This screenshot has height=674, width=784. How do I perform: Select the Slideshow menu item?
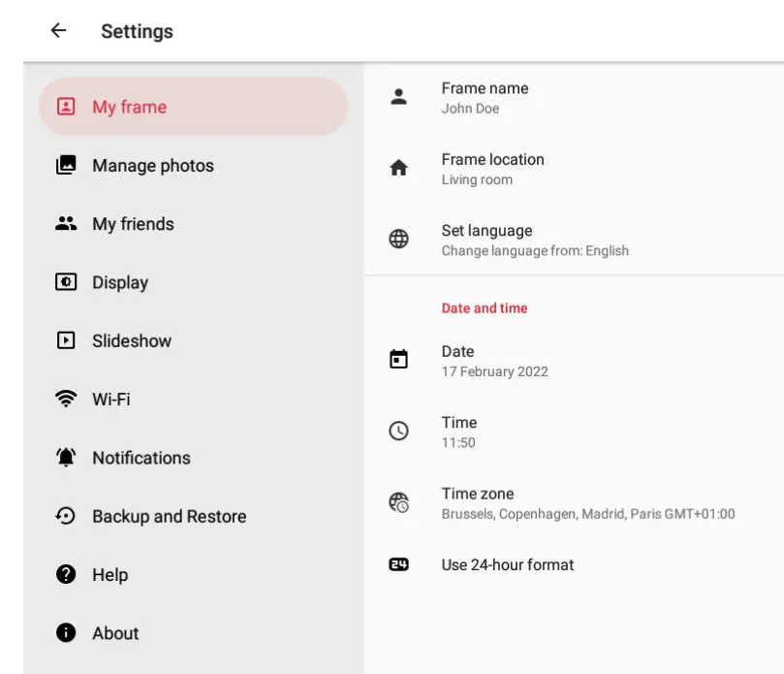(132, 340)
